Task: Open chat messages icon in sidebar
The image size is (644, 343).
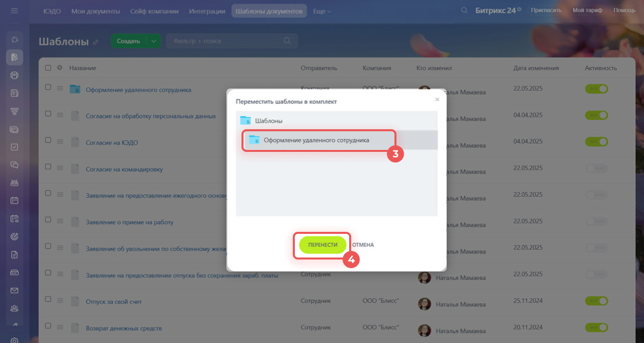Action: pyautogui.click(x=15, y=164)
